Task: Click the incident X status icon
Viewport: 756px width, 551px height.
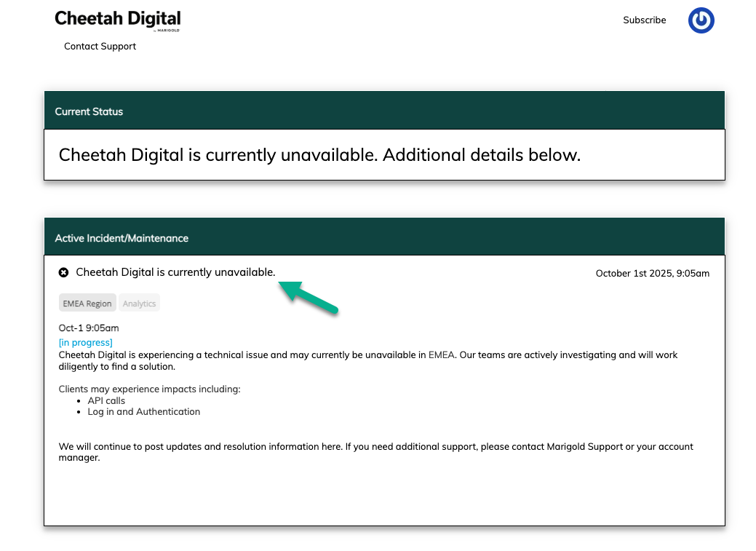Action: click(63, 272)
